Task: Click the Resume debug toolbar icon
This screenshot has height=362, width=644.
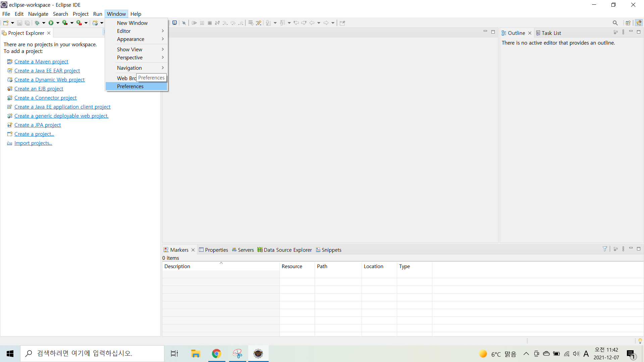Action: (x=194, y=23)
